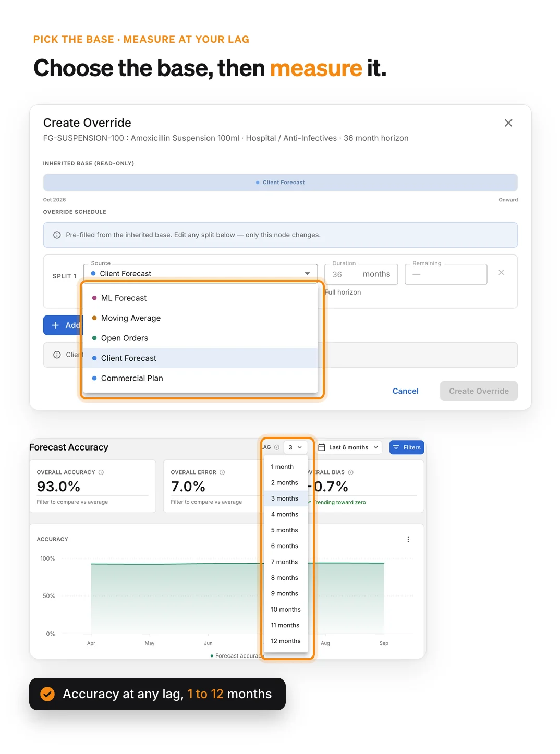Click the info icon beside the Client note
560x754 pixels.
pos(57,355)
